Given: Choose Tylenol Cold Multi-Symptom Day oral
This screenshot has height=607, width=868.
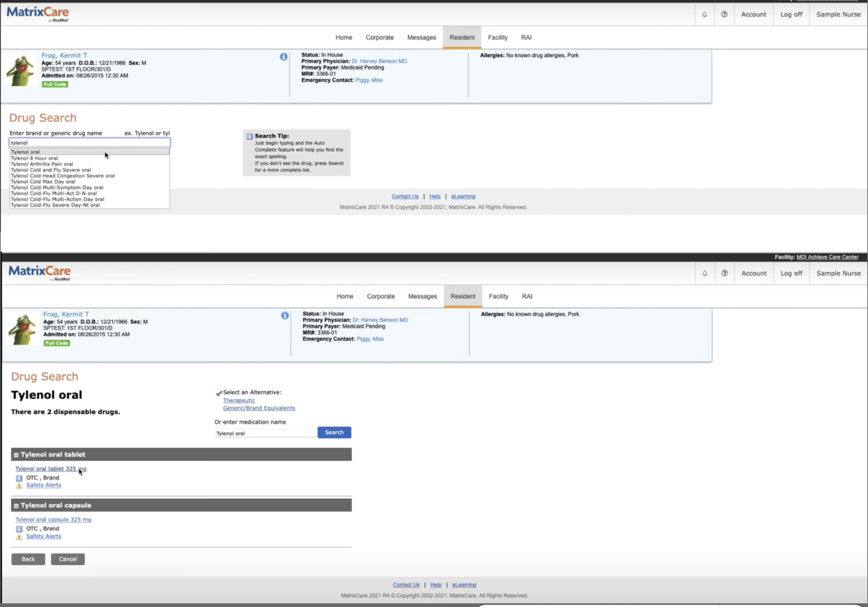Looking at the screenshot, I should coord(90,188).
